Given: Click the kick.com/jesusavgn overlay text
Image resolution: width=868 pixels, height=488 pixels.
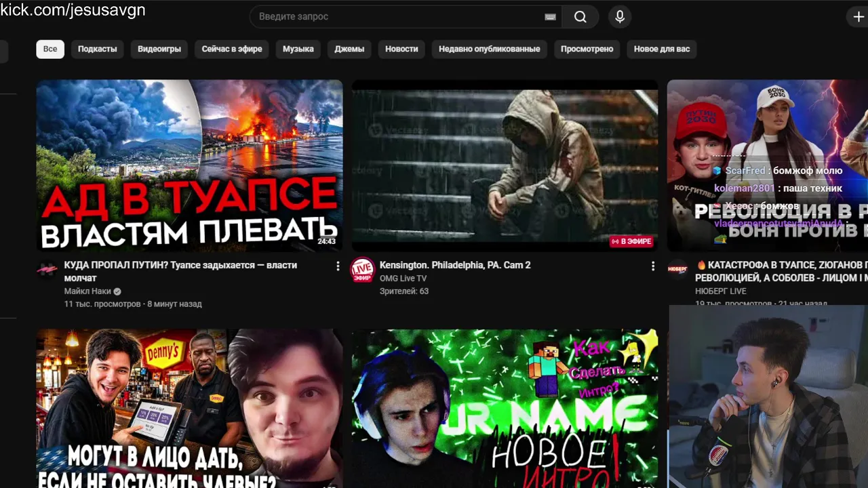Looking at the screenshot, I should click(73, 9).
